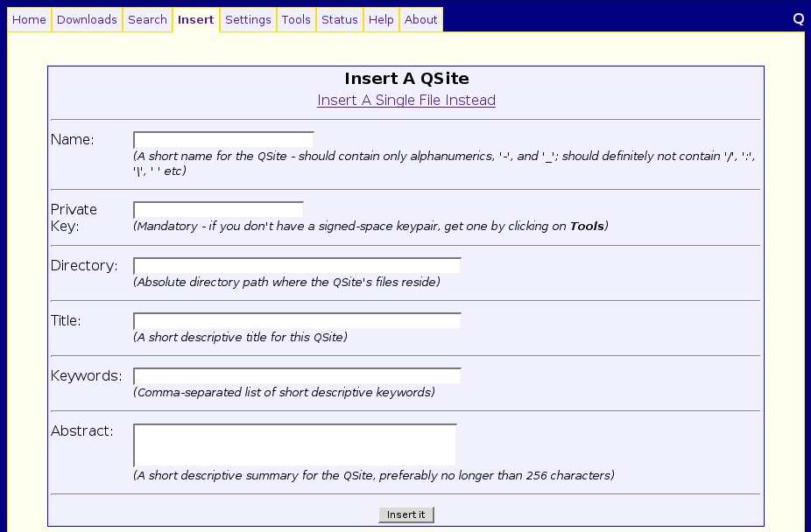Follow 'Insert A Single File Instead' link
The image size is (811, 532).
click(406, 100)
